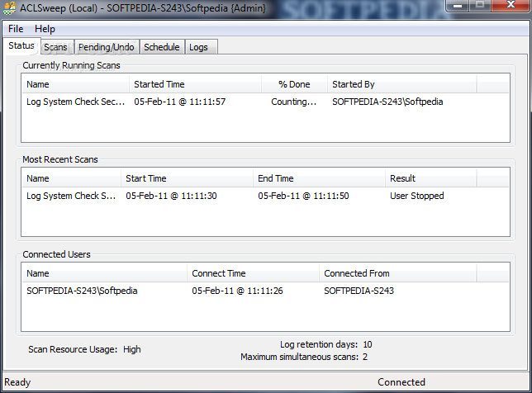Open the File menu
Screen dimensions: 532x393
click(16, 29)
